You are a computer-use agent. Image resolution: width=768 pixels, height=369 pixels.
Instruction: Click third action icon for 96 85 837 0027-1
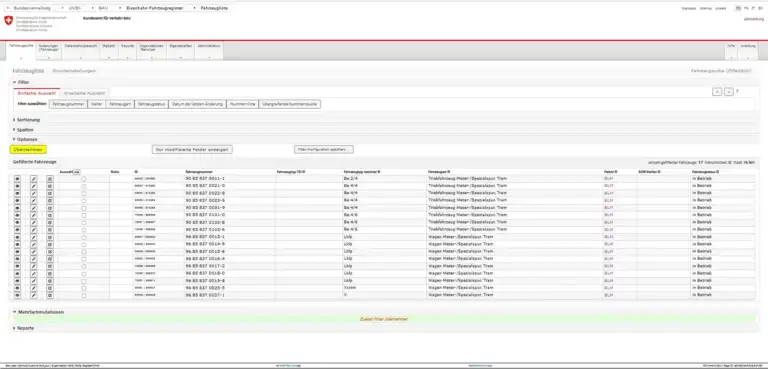tap(49, 295)
